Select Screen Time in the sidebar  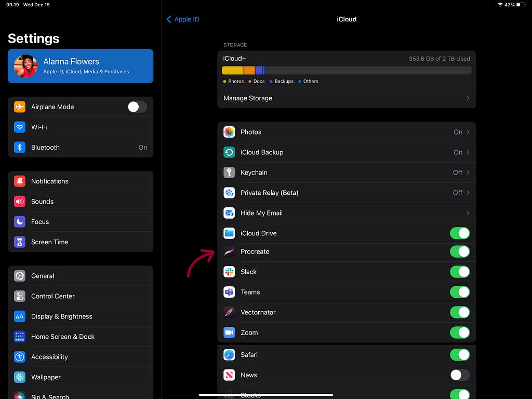[x=81, y=242]
